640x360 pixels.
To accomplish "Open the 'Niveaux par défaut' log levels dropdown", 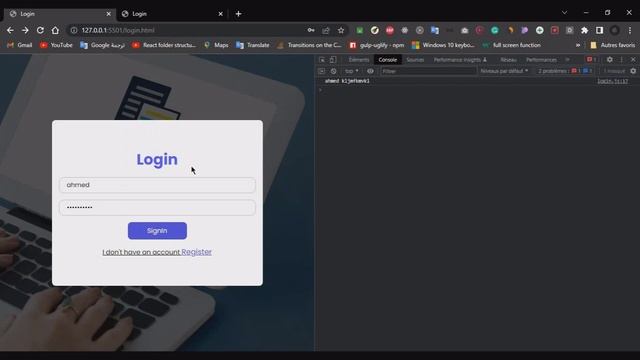I will (504, 71).
